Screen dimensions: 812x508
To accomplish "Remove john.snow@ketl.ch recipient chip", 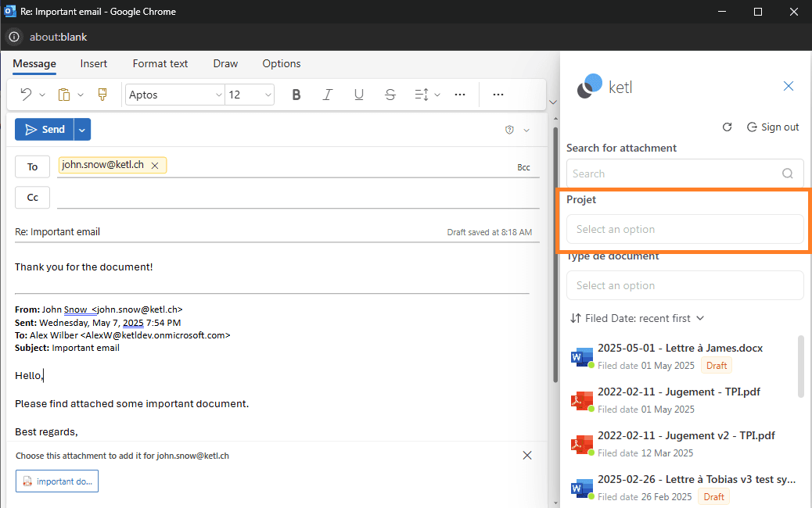I will (x=155, y=166).
